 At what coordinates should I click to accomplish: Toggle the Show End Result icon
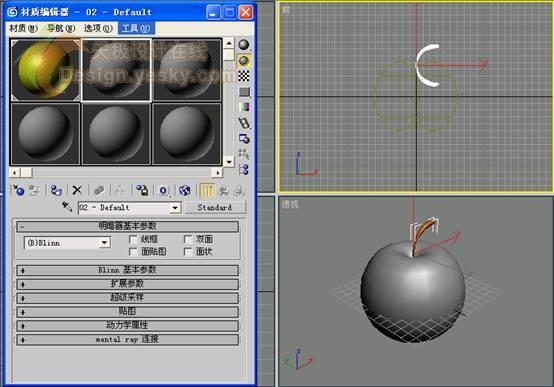tap(207, 190)
